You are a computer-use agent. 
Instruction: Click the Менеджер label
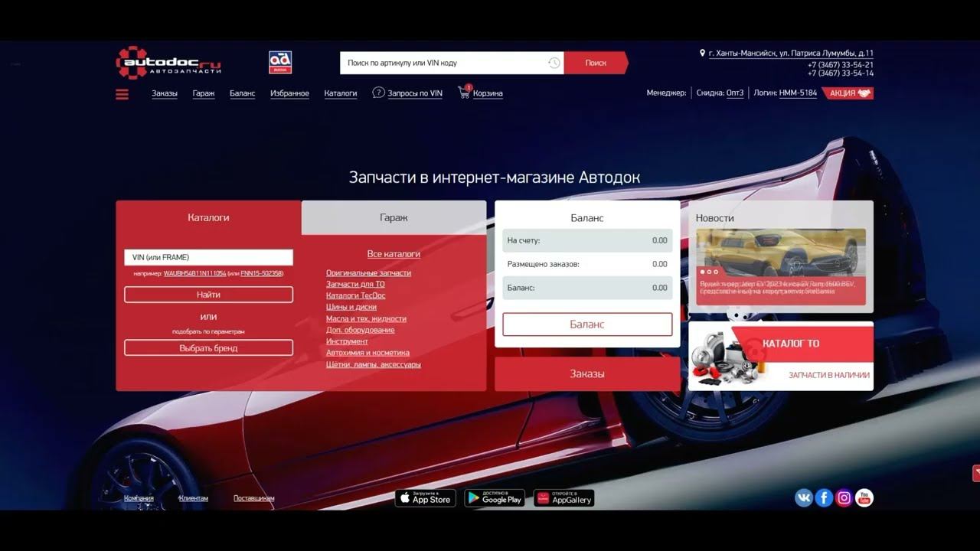(666, 93)
